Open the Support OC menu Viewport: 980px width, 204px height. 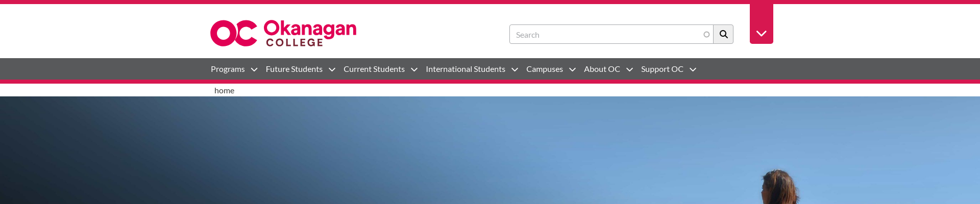point(662,69)
